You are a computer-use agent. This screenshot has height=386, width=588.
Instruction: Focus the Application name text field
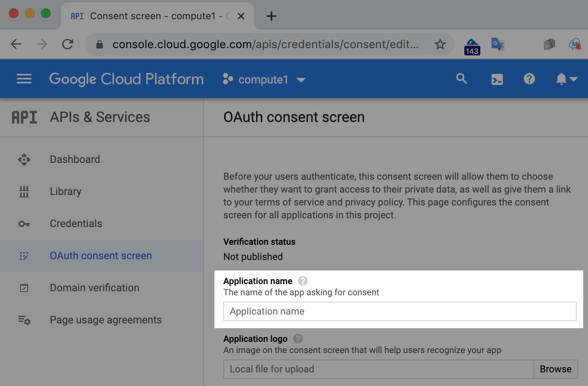click(400, 311)
